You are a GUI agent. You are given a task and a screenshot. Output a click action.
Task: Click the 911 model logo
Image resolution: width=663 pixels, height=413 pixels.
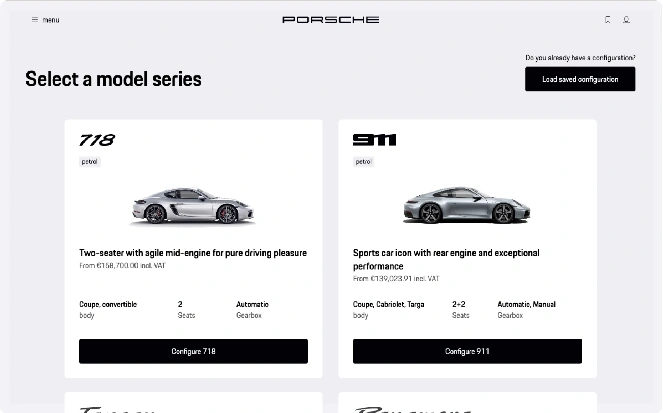tap(374, 140)
